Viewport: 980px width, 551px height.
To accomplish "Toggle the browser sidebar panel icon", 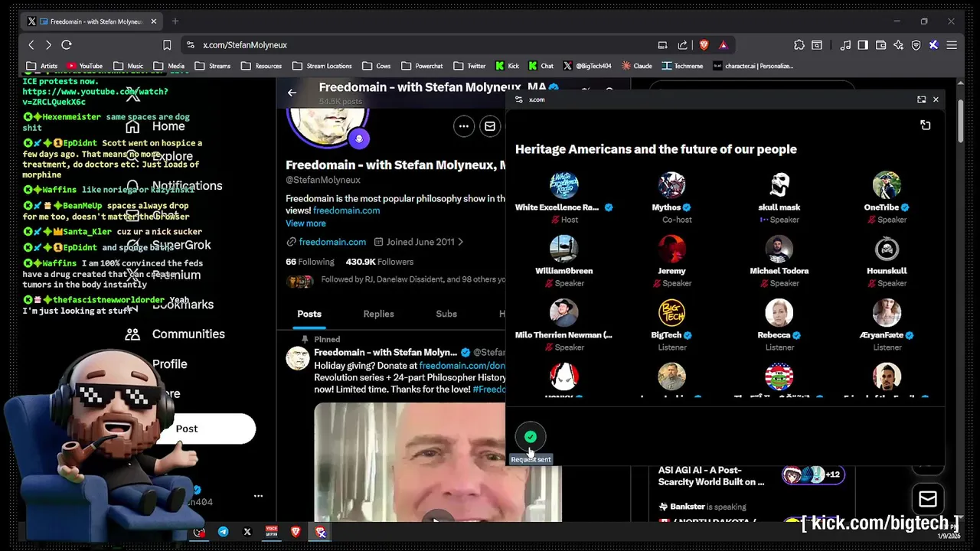I will [863, 45].
